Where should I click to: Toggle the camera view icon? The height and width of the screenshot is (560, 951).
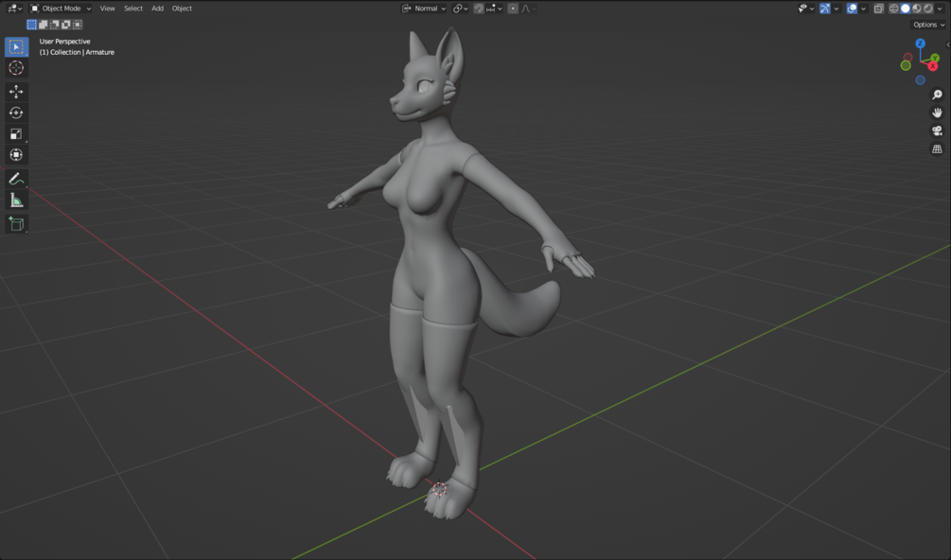pos(937,131)
